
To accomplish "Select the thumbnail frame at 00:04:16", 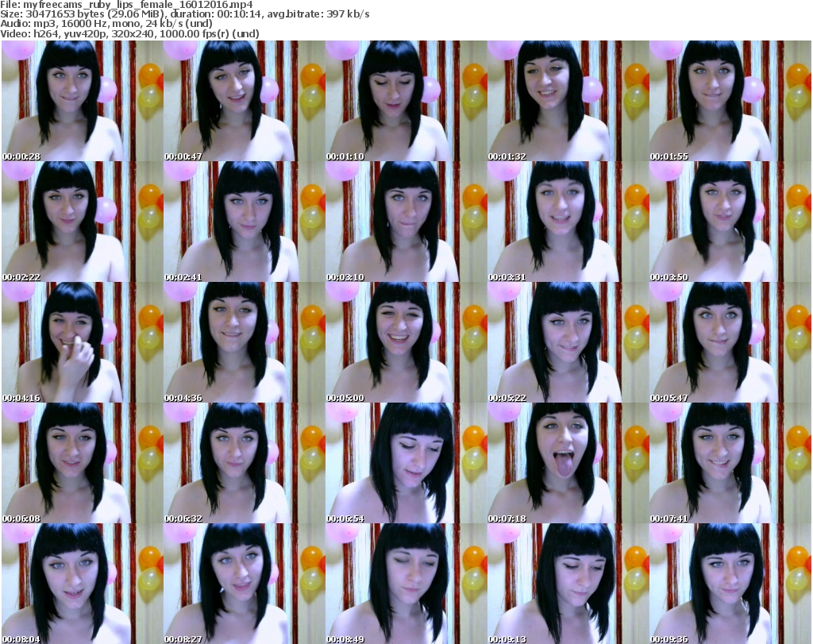I will pyautogui.click(x=83, y=342).
